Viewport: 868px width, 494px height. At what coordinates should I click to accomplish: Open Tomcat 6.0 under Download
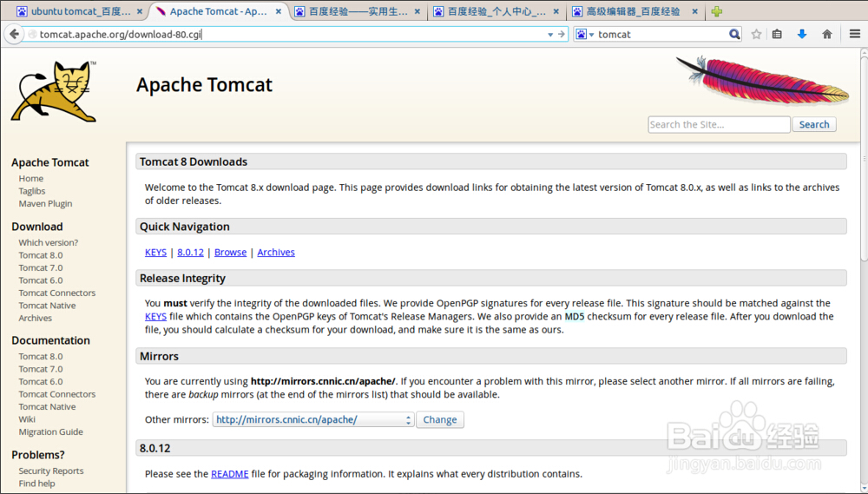pos(41,280)
